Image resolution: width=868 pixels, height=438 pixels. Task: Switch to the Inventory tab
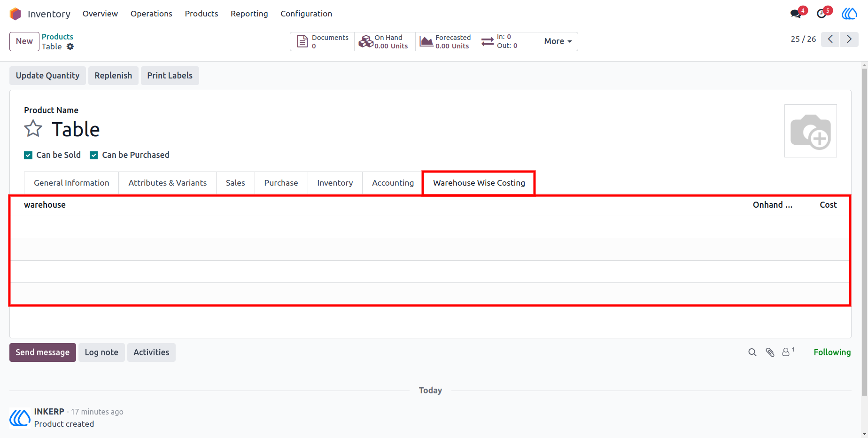335,183
